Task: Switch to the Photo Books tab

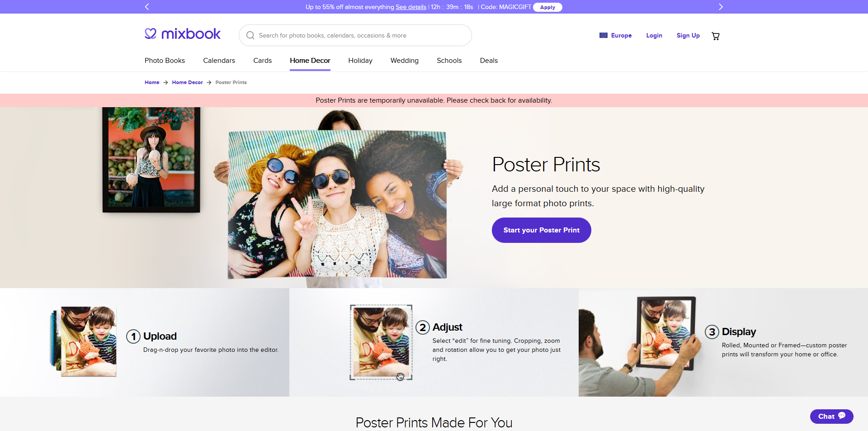Action: pos(165,60)
